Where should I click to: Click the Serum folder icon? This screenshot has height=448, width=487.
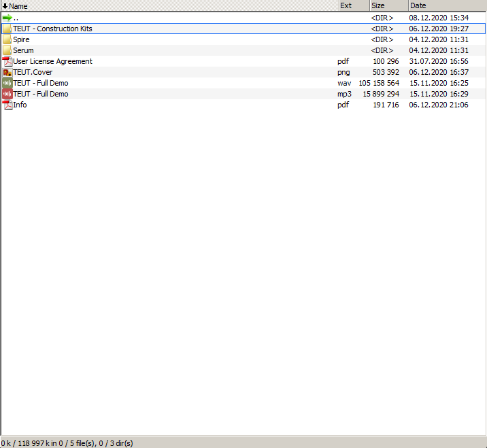[7, 50]
